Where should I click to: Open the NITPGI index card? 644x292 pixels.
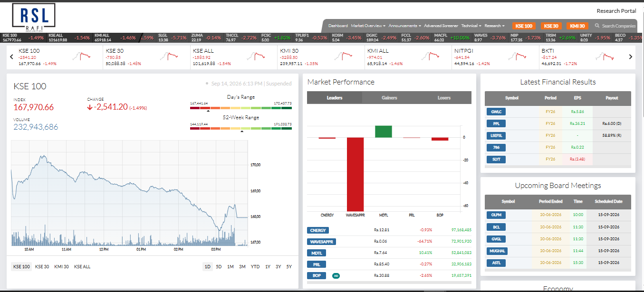pyautogui.click(x=494, y=57)
